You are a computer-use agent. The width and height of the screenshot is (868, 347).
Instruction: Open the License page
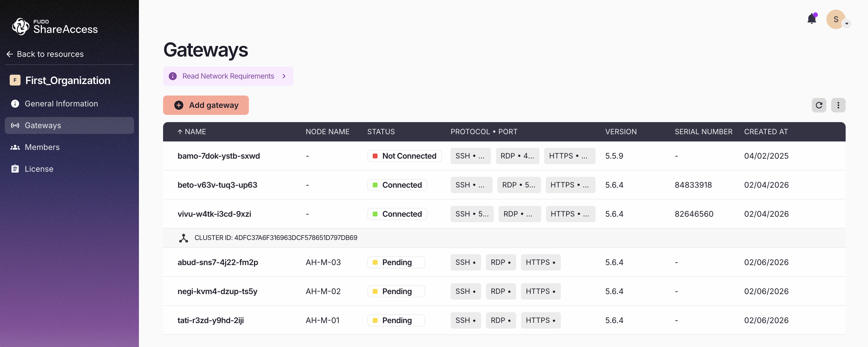pyautogui.click(x=39, y=169)
